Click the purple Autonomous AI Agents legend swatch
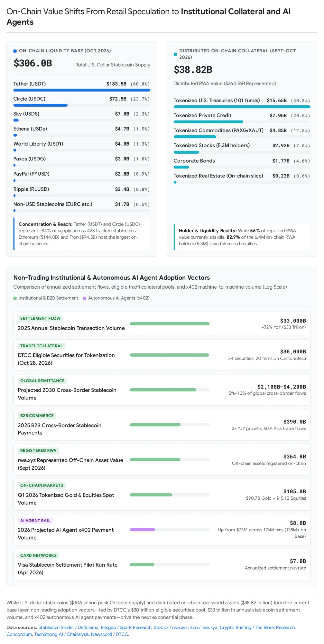 (x=85, y=298)
